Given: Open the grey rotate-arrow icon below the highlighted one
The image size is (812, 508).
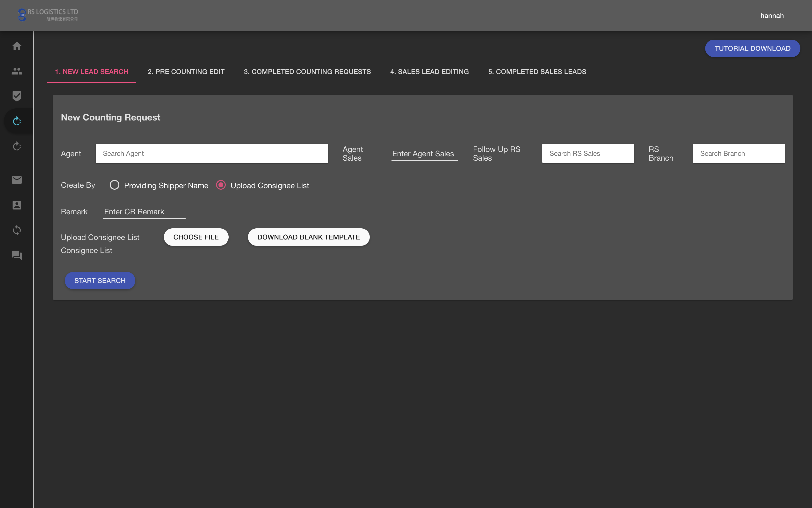Looking at the screenshot, I should [17, 147].
